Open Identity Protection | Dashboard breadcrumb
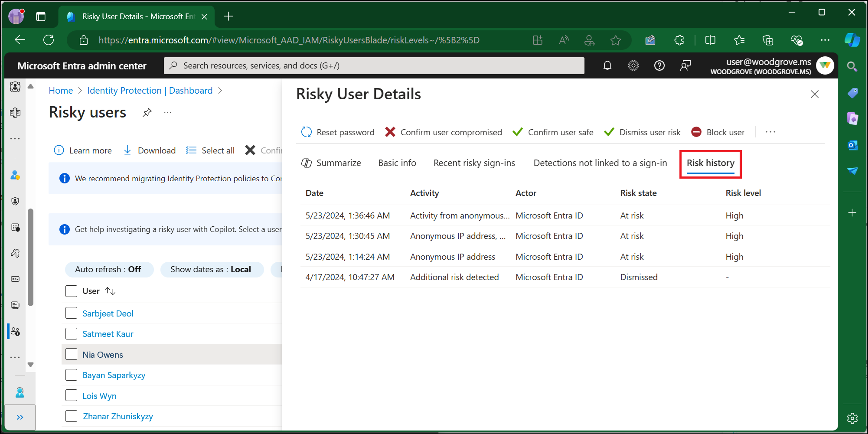 pyautogui.click(x=150, y=91)
